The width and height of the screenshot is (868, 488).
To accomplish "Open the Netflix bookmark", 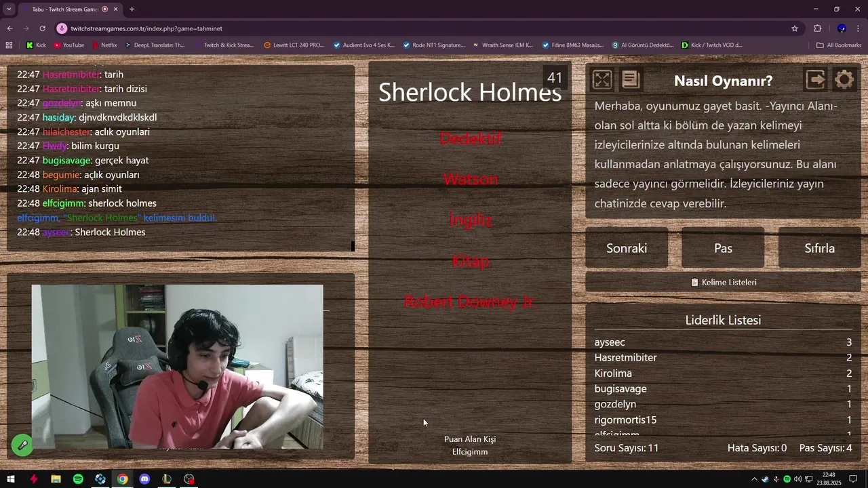I will pyautogui.click(x=104, y=45).
